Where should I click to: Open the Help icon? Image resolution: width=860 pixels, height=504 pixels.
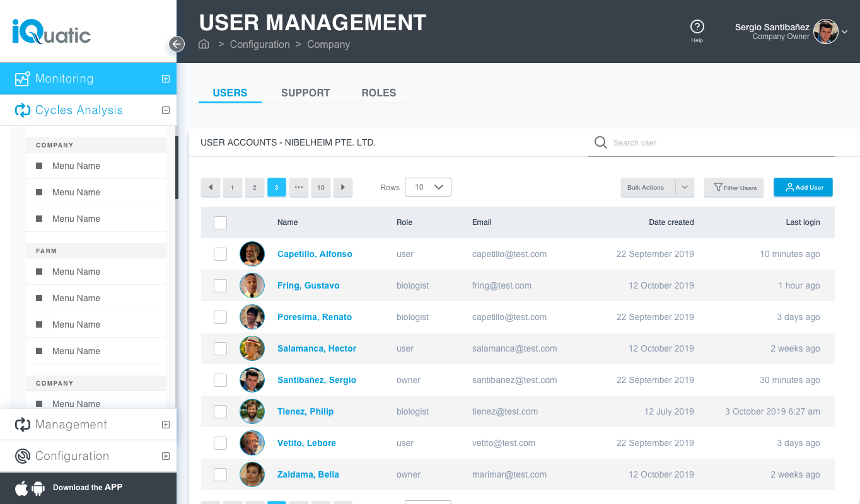697,27
